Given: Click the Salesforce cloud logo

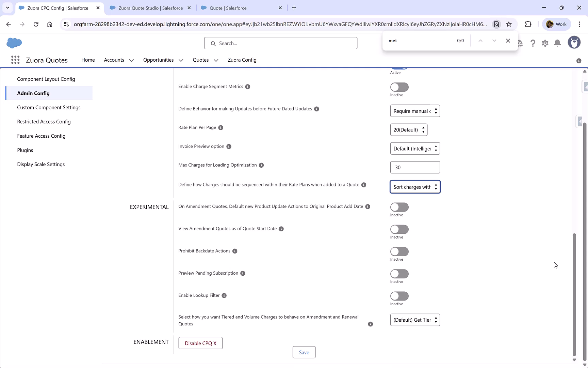Looking at the screenshot, I should coord(14,43).
